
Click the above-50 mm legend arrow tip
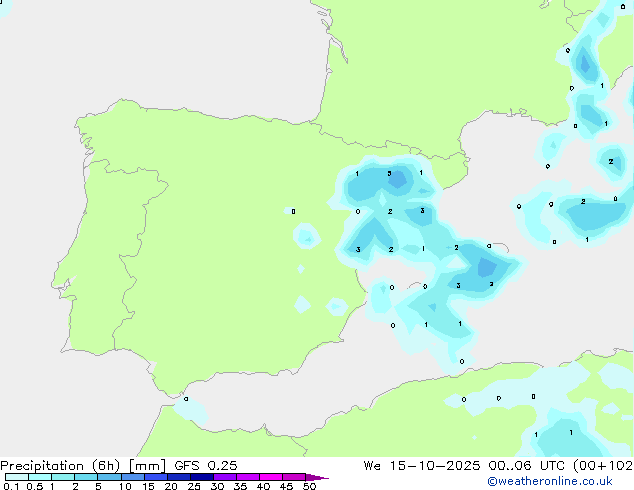point(317,477)
